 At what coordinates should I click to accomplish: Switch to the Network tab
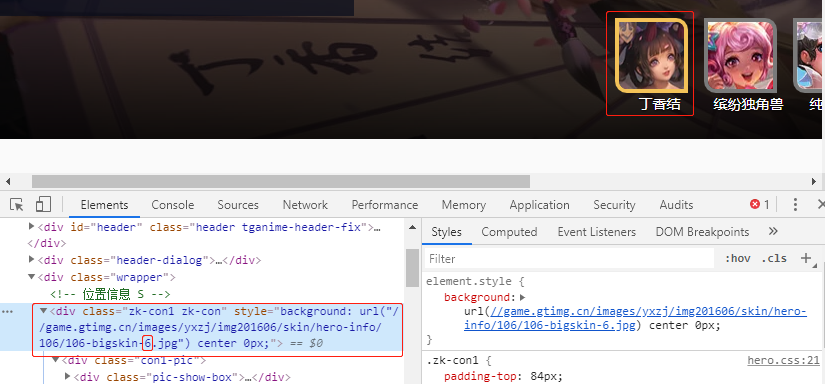click(x=305, y=205)
